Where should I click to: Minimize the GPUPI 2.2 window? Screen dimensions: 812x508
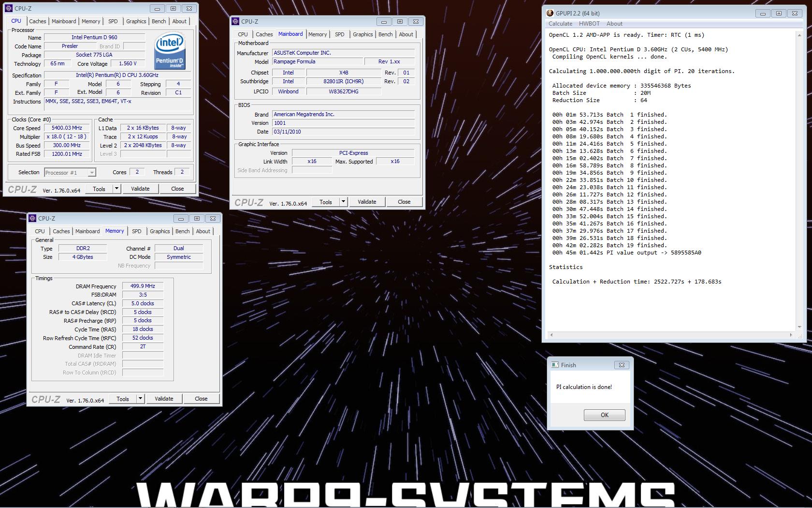(x=763, y=13)
